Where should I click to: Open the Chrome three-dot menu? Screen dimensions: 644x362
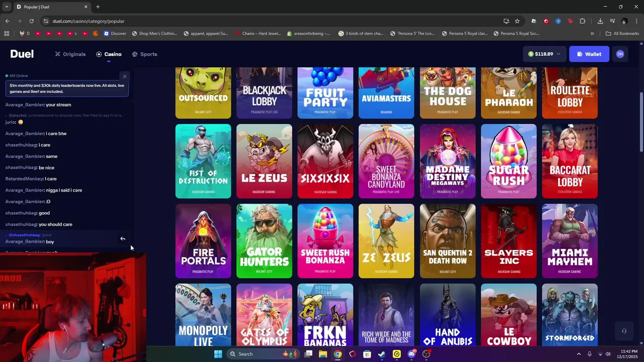tap(636, 21)
